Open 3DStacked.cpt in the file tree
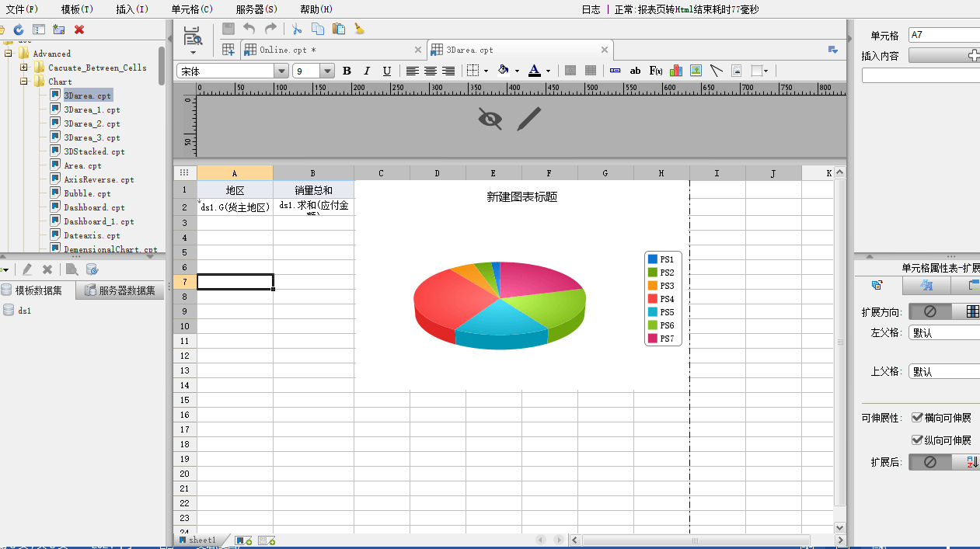Screen dimensions: 980x549 (x=94, y=151)
